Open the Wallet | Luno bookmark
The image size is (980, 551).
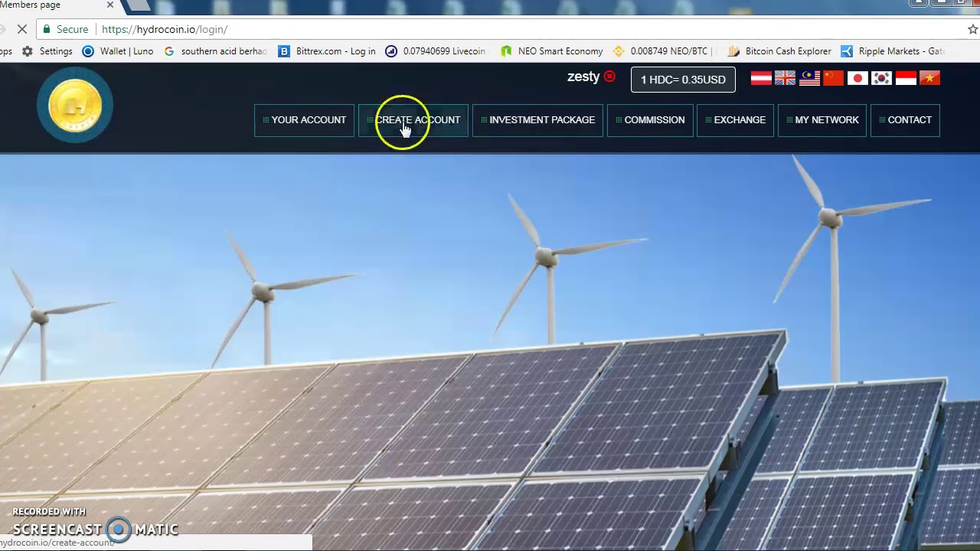click(x=118, y=51)
